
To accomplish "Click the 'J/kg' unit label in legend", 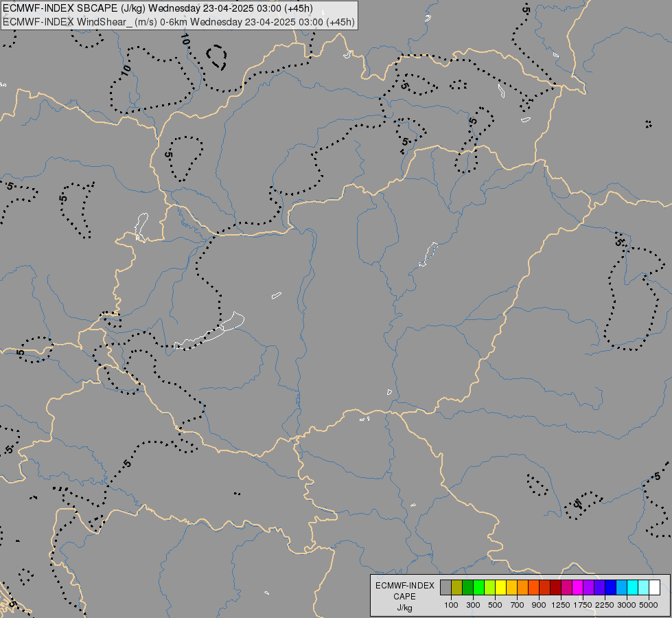I will pos(404,608).
